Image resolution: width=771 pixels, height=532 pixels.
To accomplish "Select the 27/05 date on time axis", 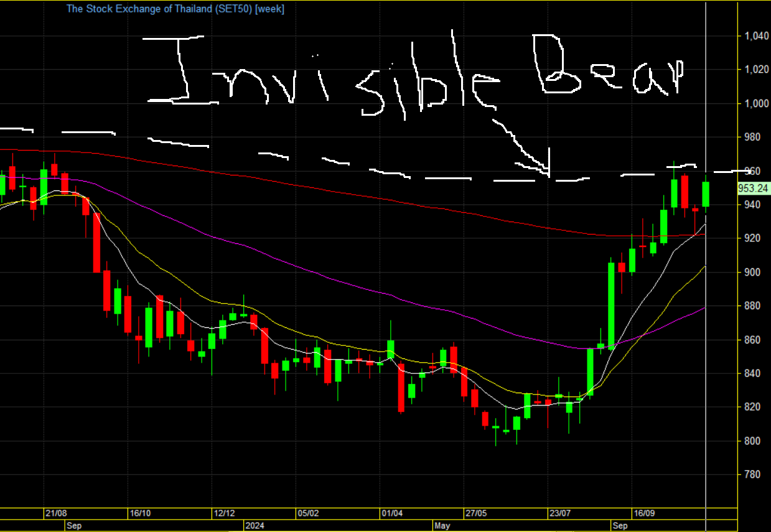I will coord(476,513).
